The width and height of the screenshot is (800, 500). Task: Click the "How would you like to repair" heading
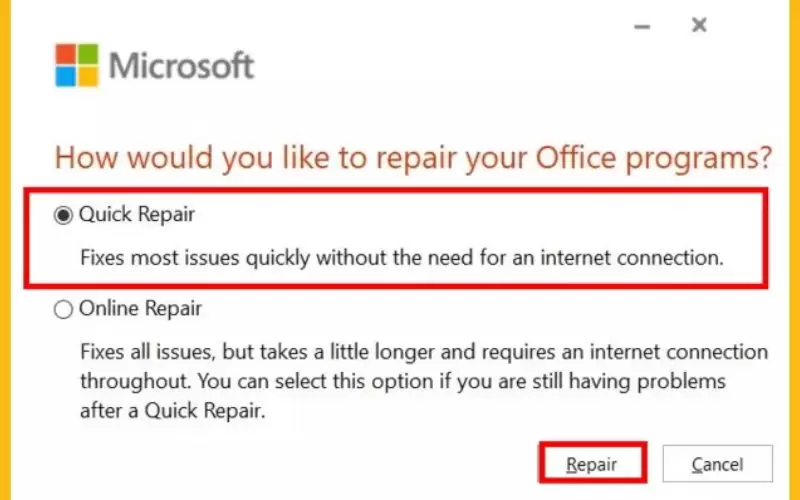pos(413,157)
